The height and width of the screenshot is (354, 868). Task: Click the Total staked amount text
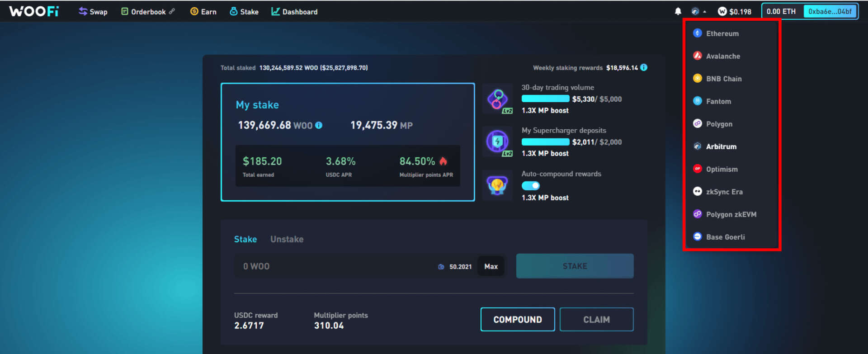294,68
